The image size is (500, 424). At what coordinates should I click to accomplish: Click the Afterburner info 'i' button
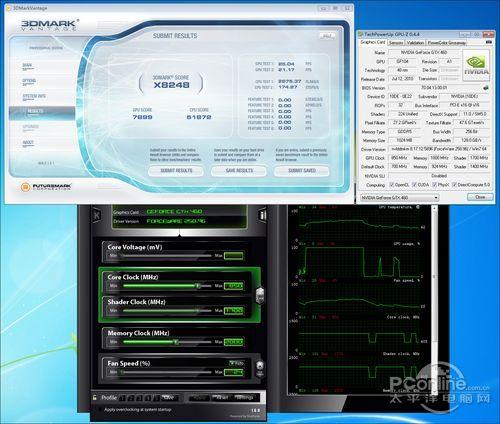pyautogui.click(x=263, y=215)
